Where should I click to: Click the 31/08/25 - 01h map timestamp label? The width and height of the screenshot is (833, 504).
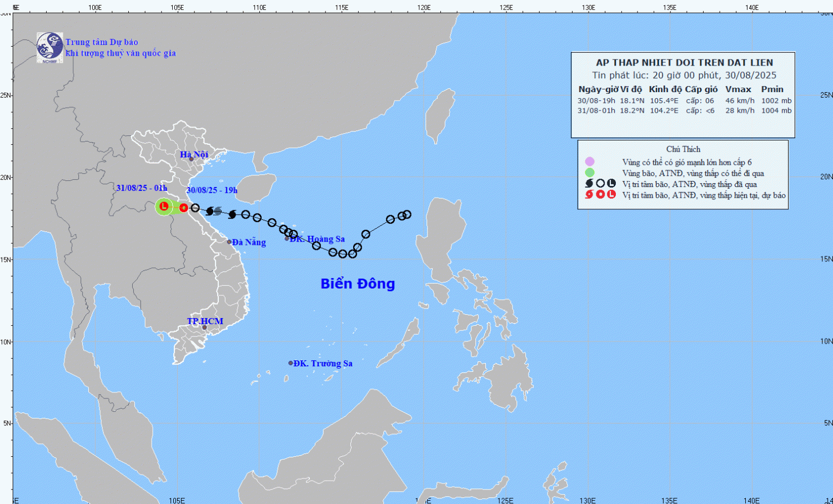tap(142, 188)
